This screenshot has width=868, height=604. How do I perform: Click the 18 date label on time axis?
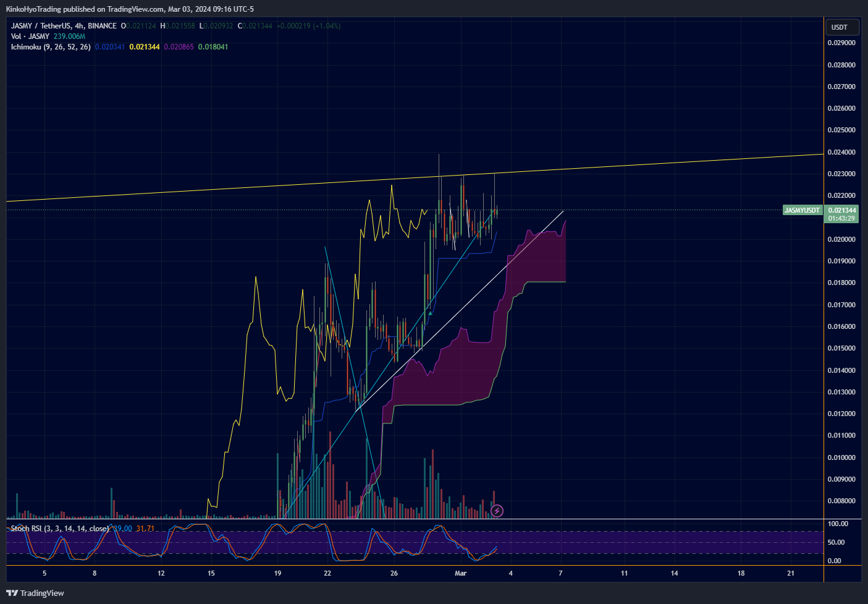click(741, 573)
